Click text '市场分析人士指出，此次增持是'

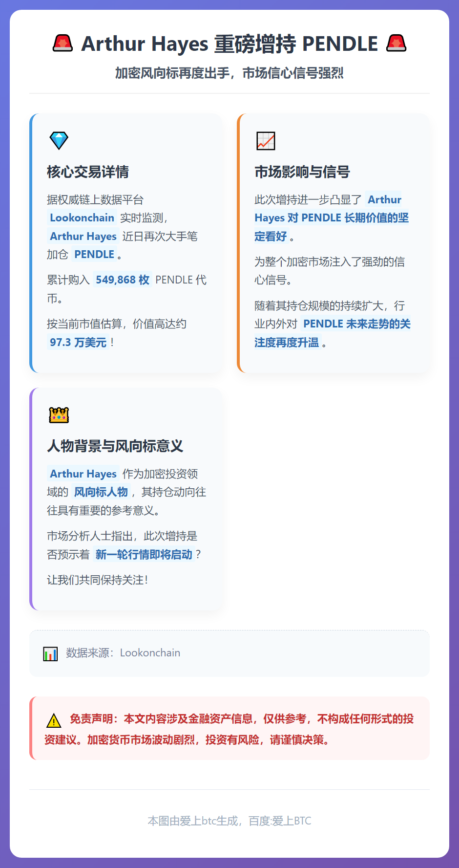[122, 536]
